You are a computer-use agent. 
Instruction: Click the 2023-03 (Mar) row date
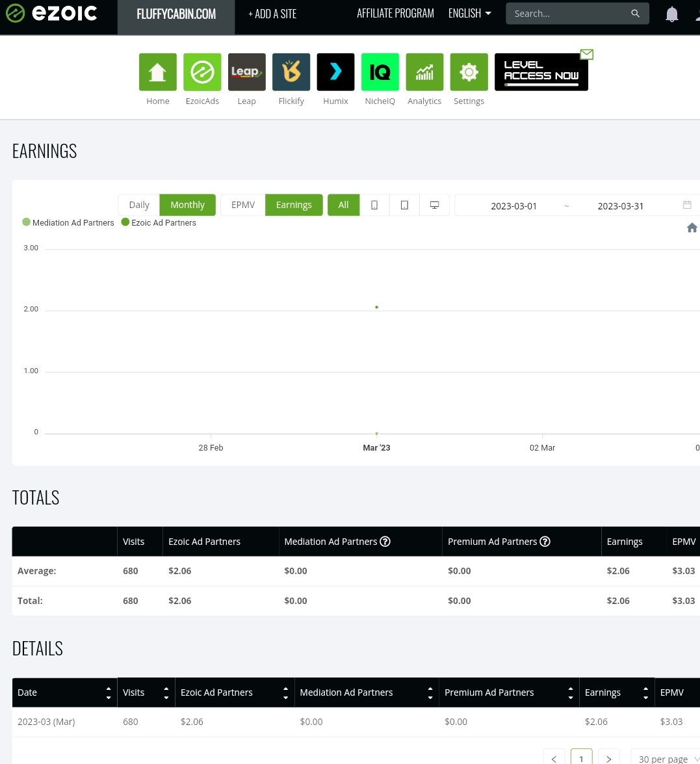(x=46, y=722)
